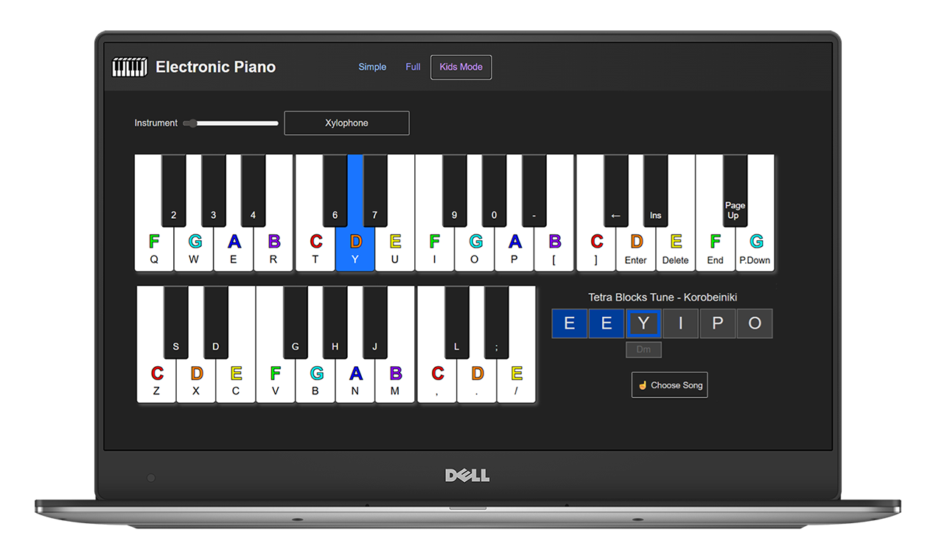Screen dimensions: 936x560
Task: Click the Electronic Piano title text
Action: 216,67
